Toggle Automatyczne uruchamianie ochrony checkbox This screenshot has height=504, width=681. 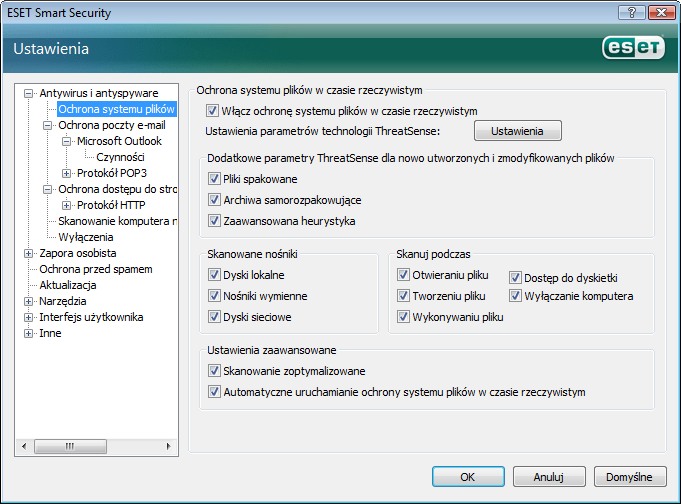[214, 392]
